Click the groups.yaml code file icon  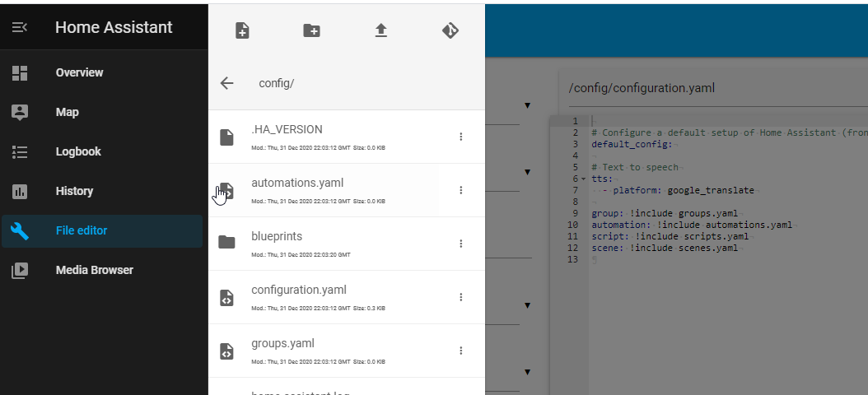226,351
